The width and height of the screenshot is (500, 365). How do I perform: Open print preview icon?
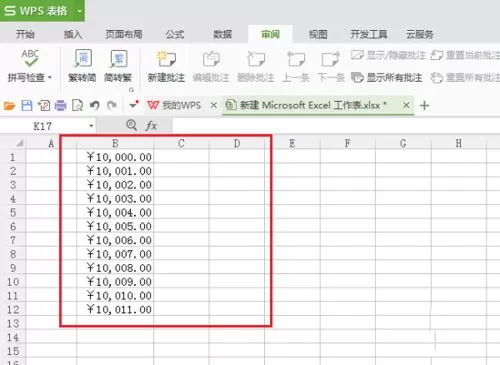tap(77, 106)
